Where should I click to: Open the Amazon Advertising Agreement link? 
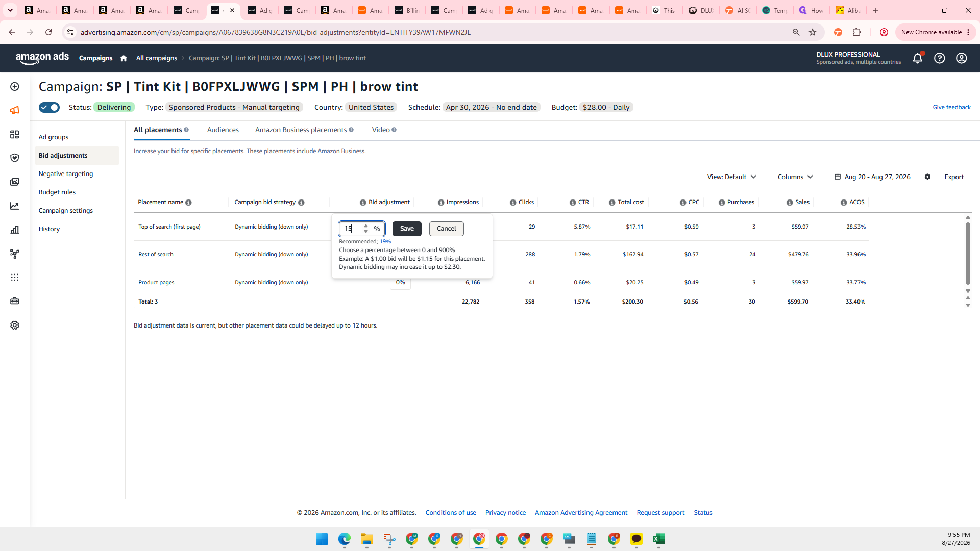click(581, 513)
